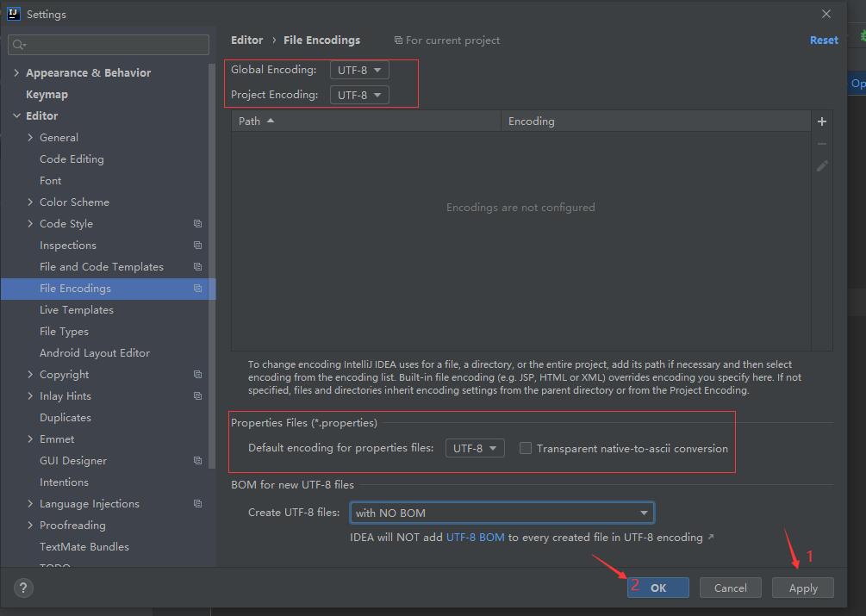The image size is (866, 616).
Task: Click Editor in the breadcrumb
Action: pos(247,40)
